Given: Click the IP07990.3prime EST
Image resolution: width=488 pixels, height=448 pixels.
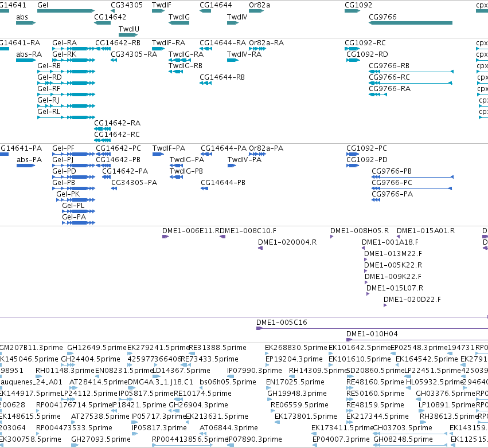Looking at the screenshot, I should [x=231, y=376].
